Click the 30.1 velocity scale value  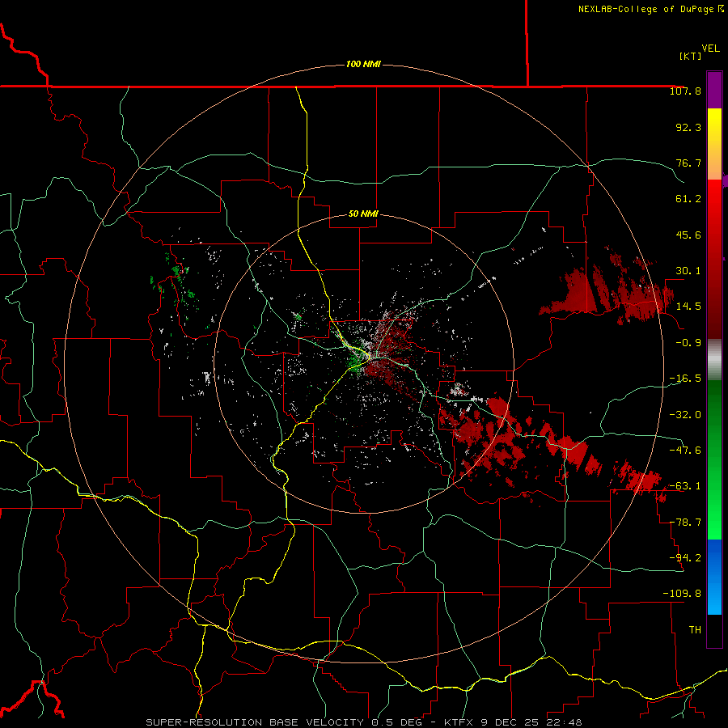688,271
